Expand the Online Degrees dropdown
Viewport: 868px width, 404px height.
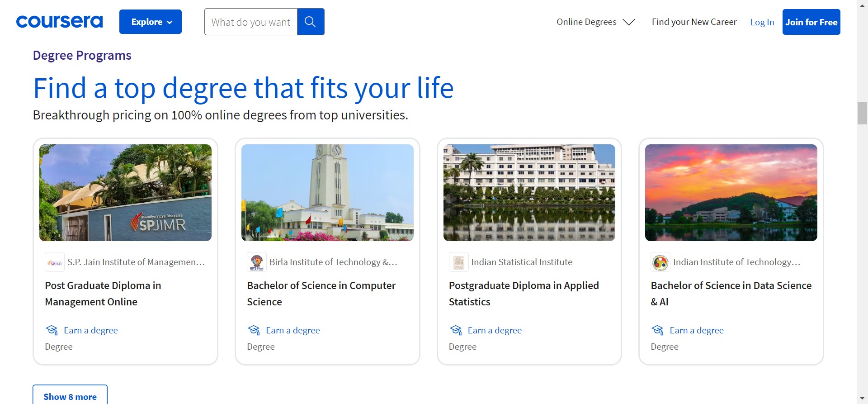click(595, 22)
